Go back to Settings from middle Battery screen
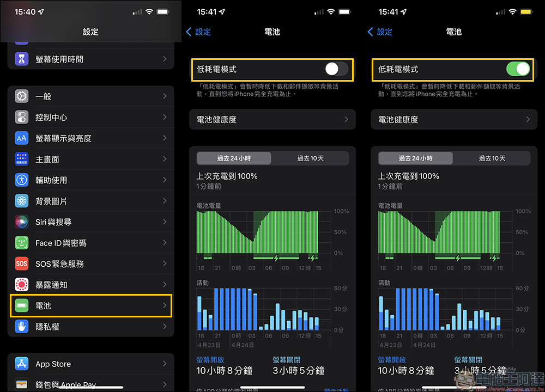The width and height of the screenshot is (545, 392). pyautogui.click(x=198, y=32)
